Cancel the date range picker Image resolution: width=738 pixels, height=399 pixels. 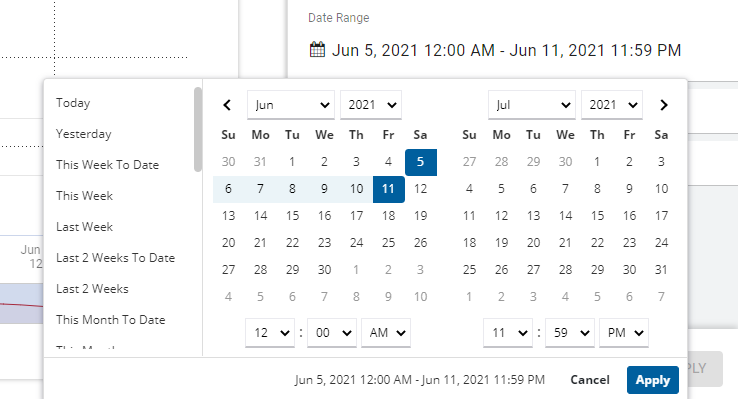click(x=590, y=380)
